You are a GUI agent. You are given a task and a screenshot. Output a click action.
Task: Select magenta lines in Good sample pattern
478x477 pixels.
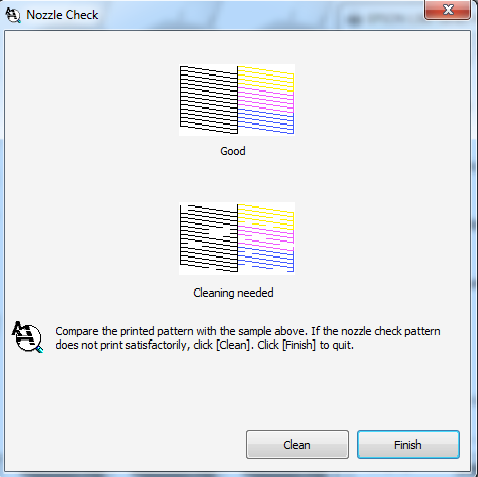pos(266,100)
